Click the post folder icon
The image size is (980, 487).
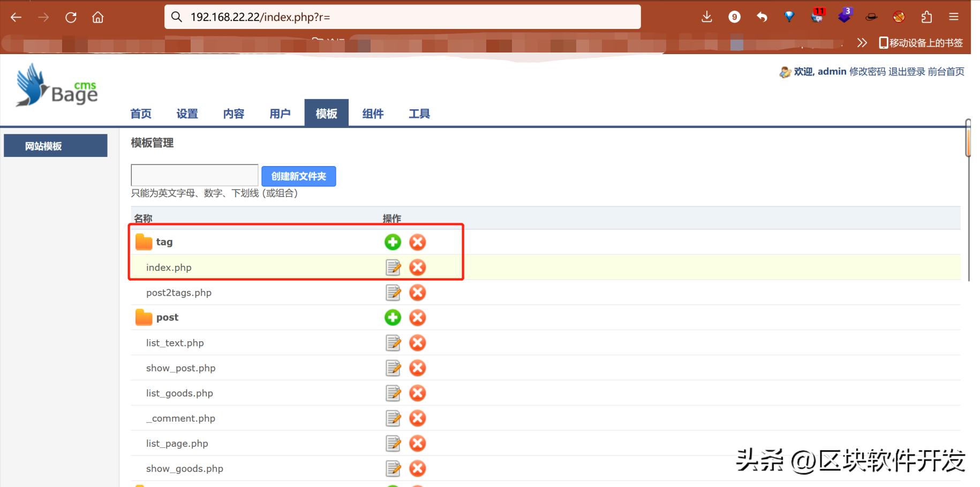tap(144, 318)
